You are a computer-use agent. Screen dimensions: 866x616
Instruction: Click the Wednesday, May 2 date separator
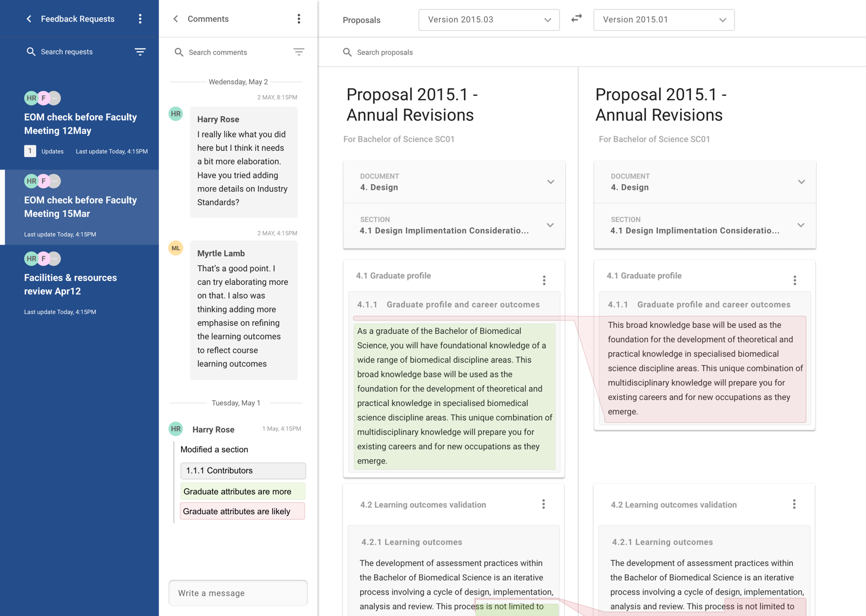tap(238, 82)
